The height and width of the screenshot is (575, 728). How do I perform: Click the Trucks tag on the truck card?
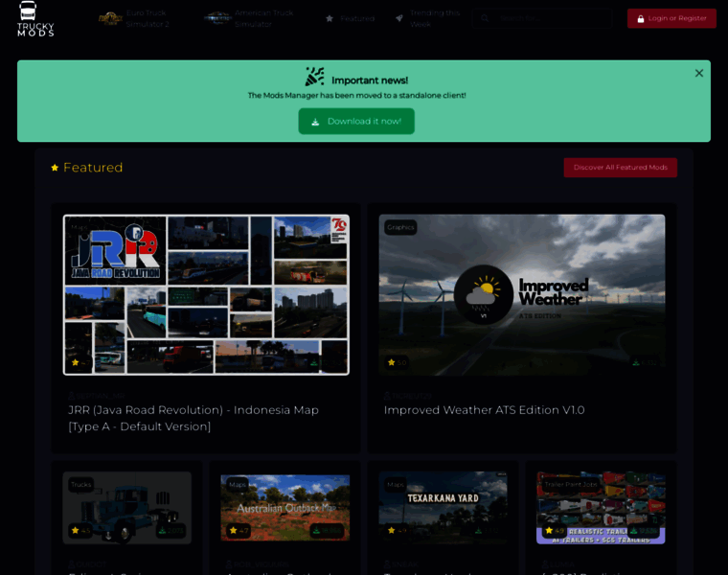click(x=81, y=485)
